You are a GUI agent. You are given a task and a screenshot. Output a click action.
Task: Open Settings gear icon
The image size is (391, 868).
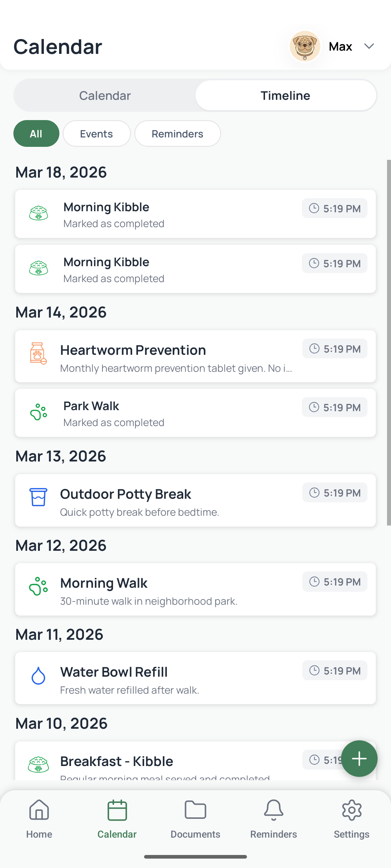coord(352,810)
